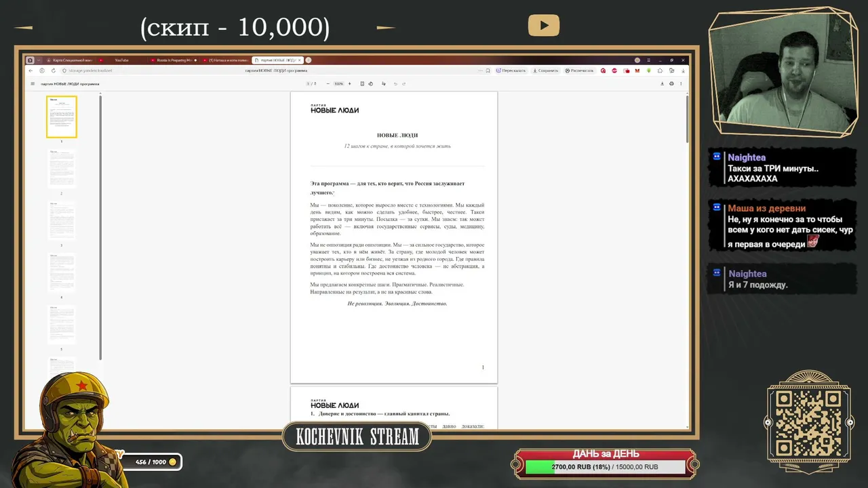Select the page 5 thumbnail

pos(62,325)
